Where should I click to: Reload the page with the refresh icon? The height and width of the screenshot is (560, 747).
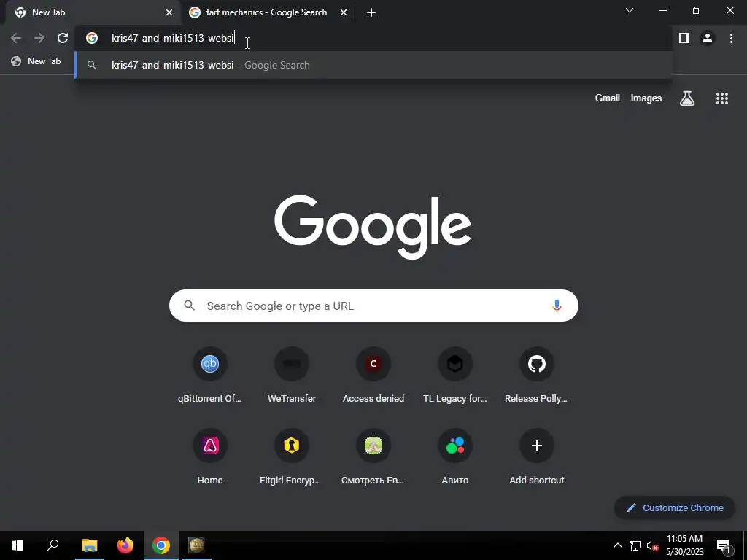[x=63, y=38]
